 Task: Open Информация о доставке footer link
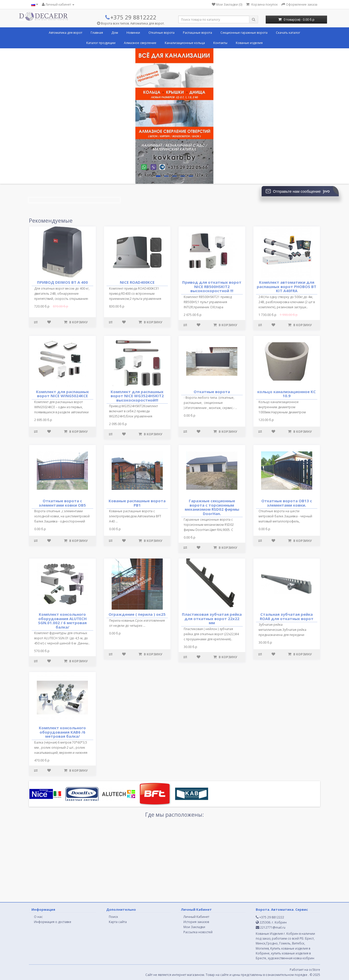[x=52, y=922]
